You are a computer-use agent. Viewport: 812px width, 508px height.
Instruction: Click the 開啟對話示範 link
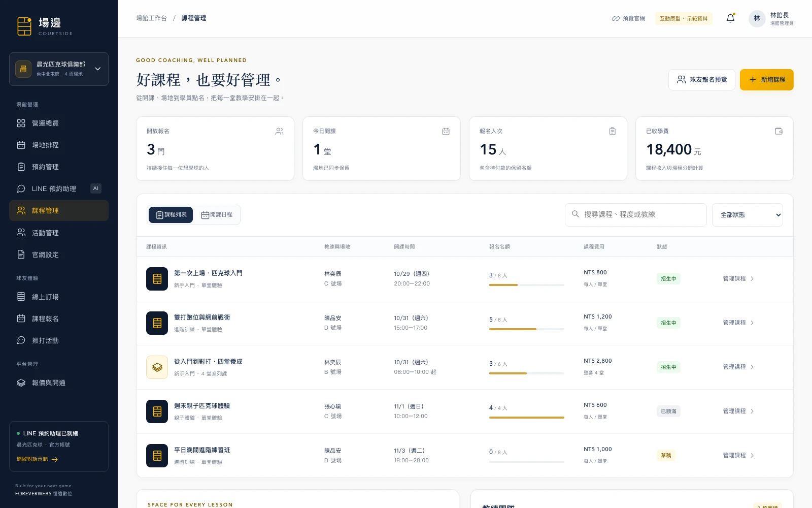[x=38, y=459]
